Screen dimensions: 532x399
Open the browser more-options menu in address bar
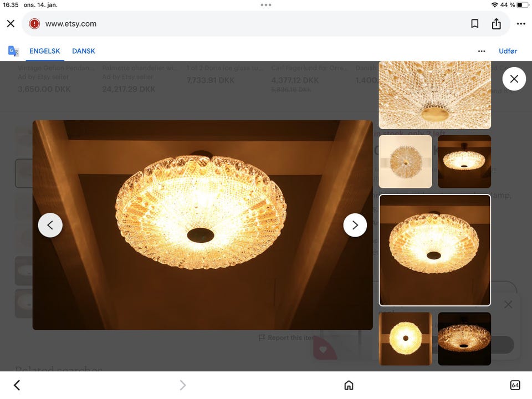(521, 24)
